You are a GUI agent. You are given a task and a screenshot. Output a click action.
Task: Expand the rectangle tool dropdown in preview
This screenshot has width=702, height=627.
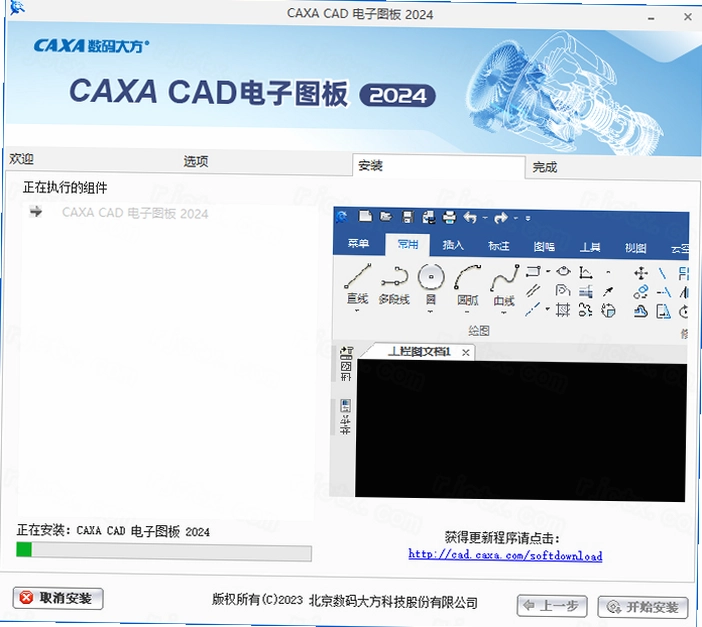tap(548, 271)
